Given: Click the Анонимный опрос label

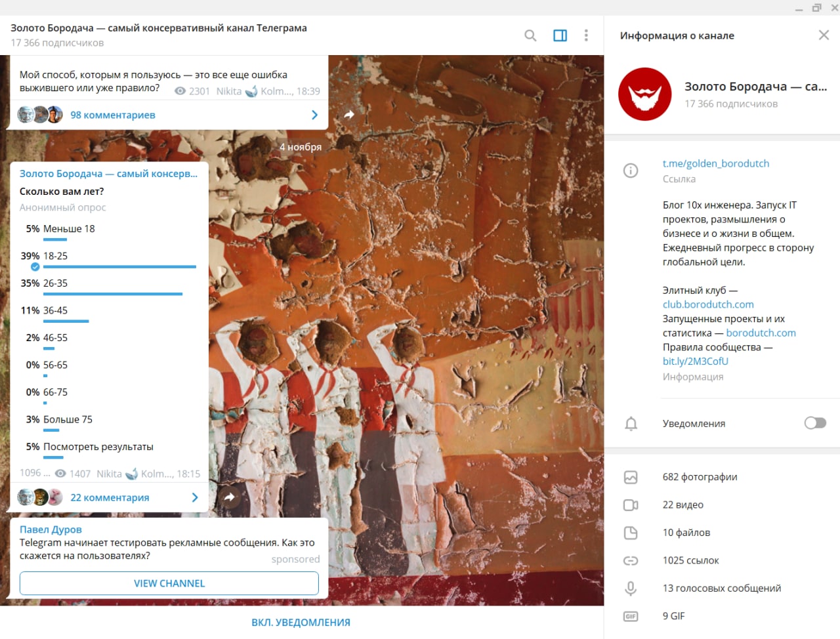Looking at the screenshot, I should tap(62, 207).
